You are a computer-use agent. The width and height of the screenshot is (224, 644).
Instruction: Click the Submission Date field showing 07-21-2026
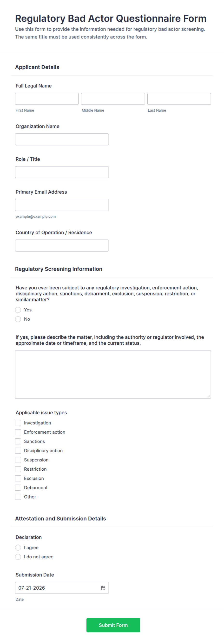62,588
